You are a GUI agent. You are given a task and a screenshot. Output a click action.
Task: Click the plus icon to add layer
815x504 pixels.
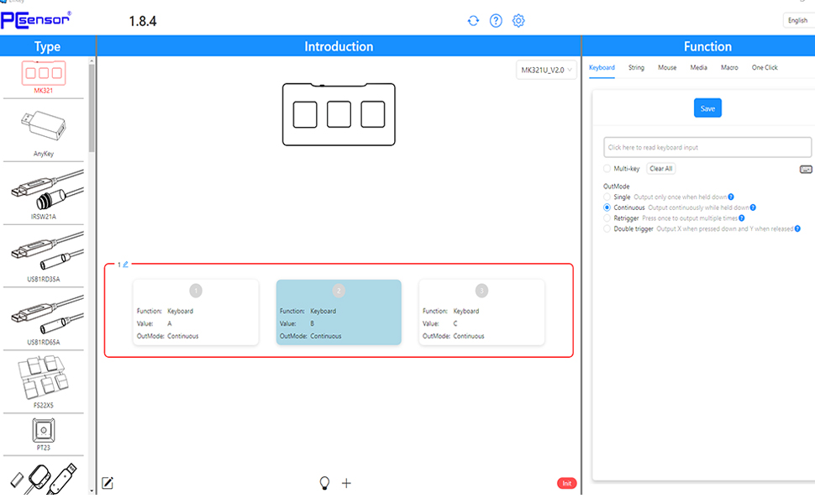[x=346, y=483]
